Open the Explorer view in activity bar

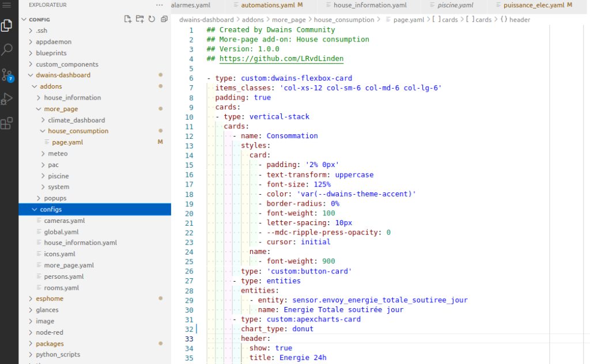7,25
